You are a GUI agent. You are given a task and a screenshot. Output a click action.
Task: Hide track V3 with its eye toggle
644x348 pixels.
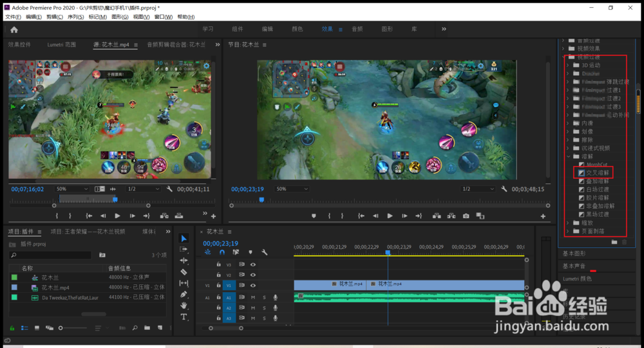pos(253,264)
